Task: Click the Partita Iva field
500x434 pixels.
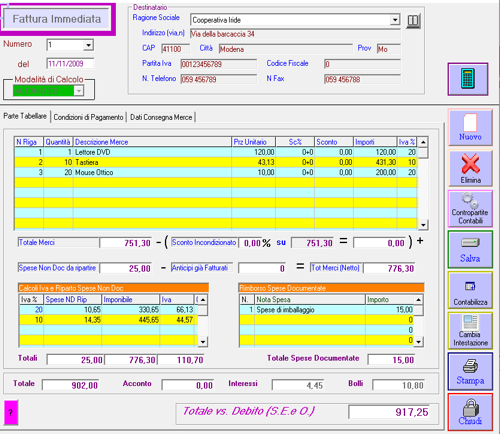Action: click(219, 64)
